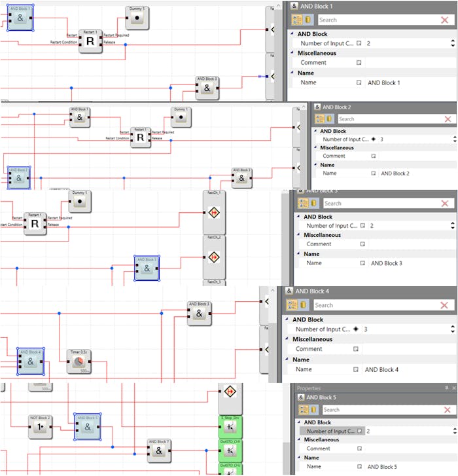Clear search with red X in AND Block 1 panel
The height and width of the screenshot is (476, 458).
point(444,20)
